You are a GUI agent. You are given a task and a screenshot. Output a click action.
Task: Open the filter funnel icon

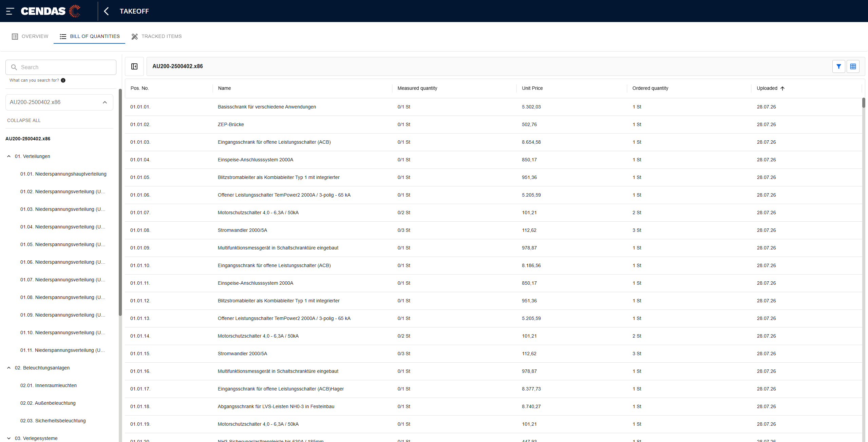(x=838, y=66)
